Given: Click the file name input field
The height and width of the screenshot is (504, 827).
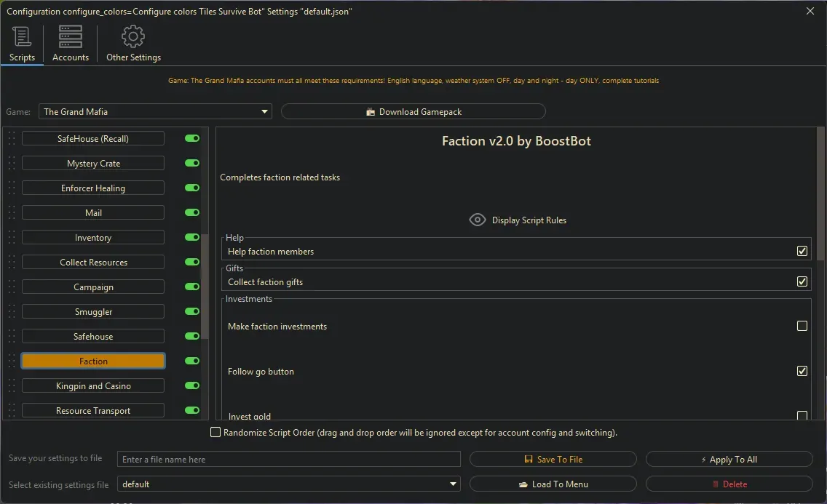Looking at the screenshot, I should pyautogui.click(x=288, y=459).
